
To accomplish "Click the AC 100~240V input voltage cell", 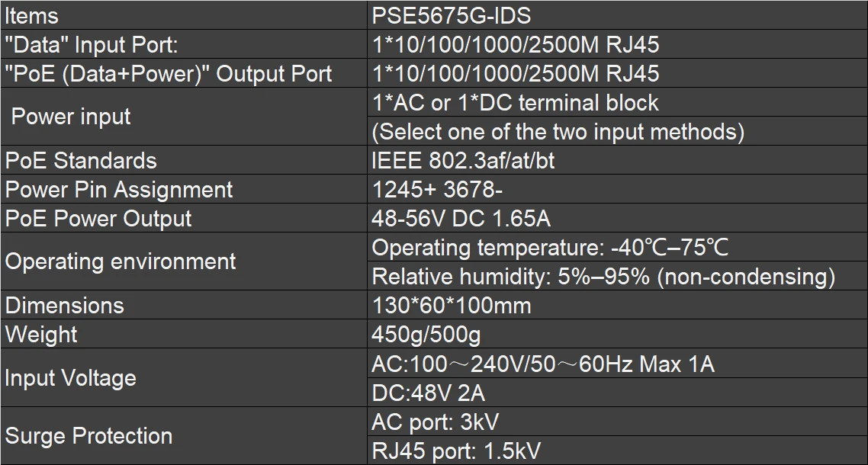I will tap(542, 364).
